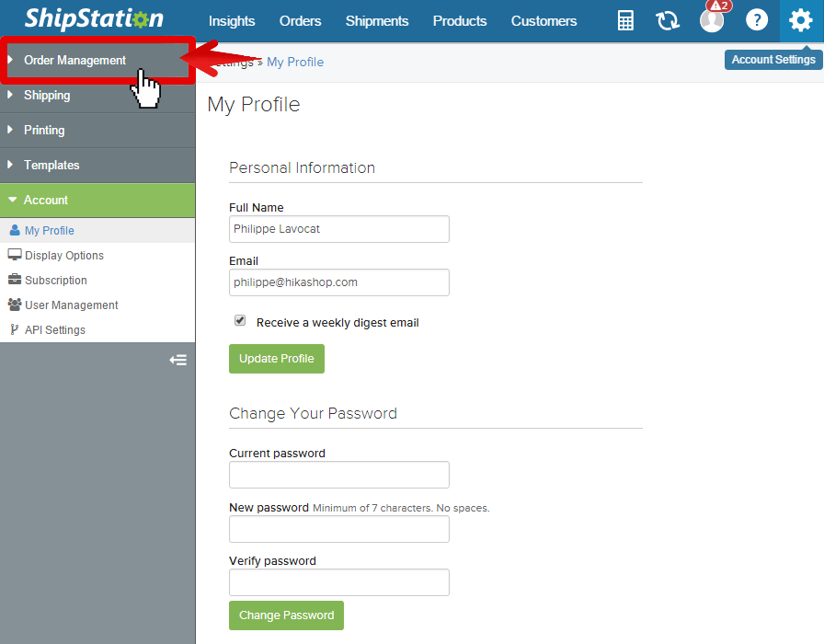Expand the Order Management section
This screenshot has width=824, height=644.
(x=97, y=61)
